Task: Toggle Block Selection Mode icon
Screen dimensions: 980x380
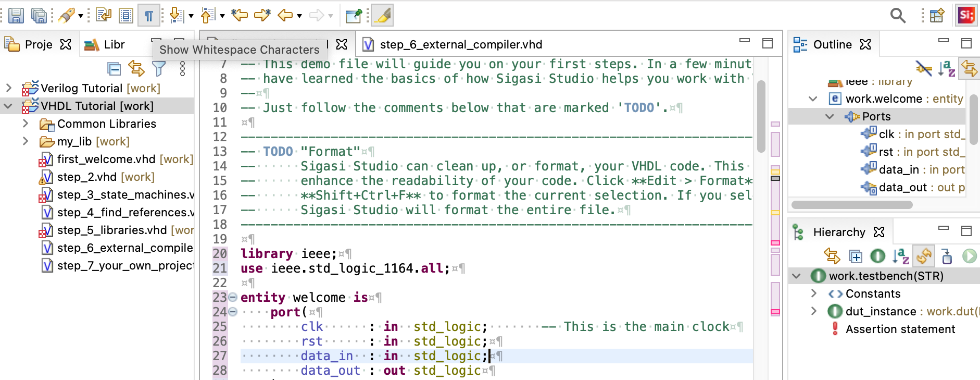Action: click(x=126, y=16)
